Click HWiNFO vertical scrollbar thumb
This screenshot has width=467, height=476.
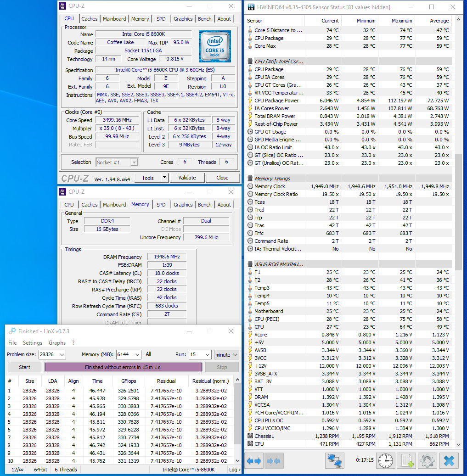[458, 212]
